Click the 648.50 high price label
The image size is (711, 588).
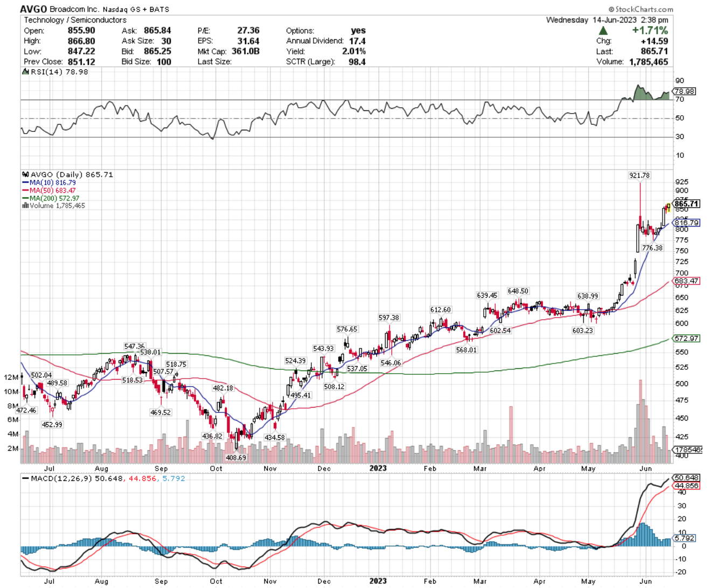coord(518,291)
